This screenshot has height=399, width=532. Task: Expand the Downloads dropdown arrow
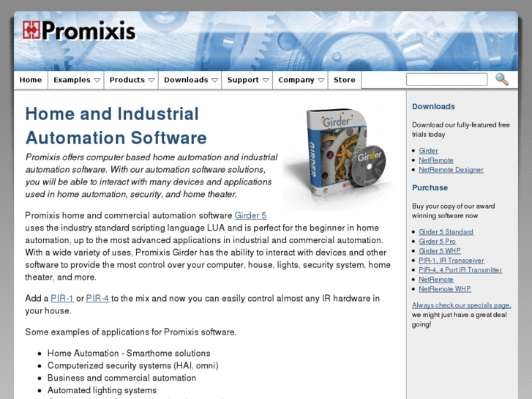[214, 81]
